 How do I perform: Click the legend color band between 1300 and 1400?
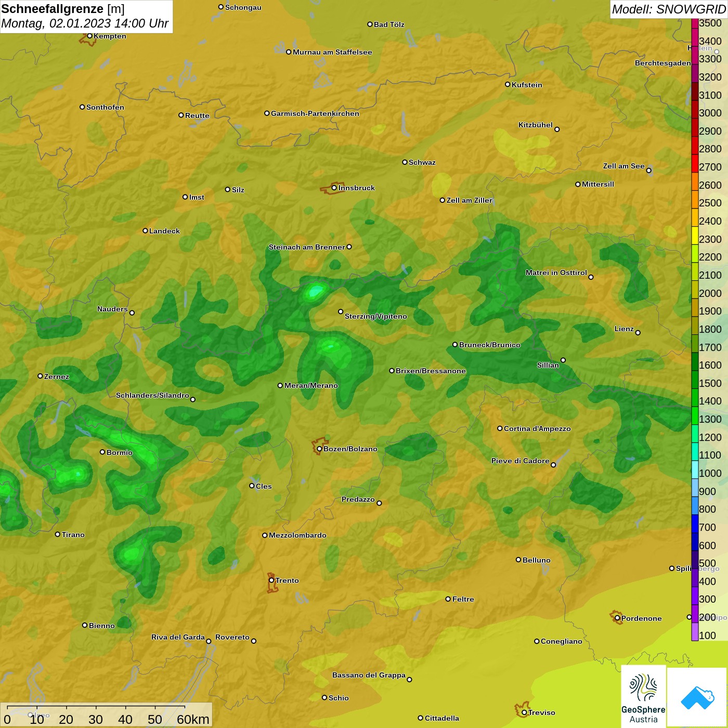pyautogui.click(x=695, y=415)
